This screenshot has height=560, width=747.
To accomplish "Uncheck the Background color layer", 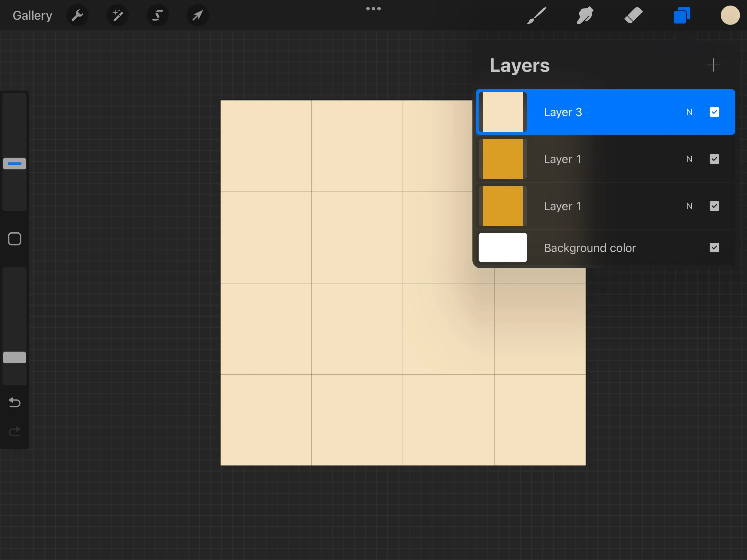I will [714, 248].
